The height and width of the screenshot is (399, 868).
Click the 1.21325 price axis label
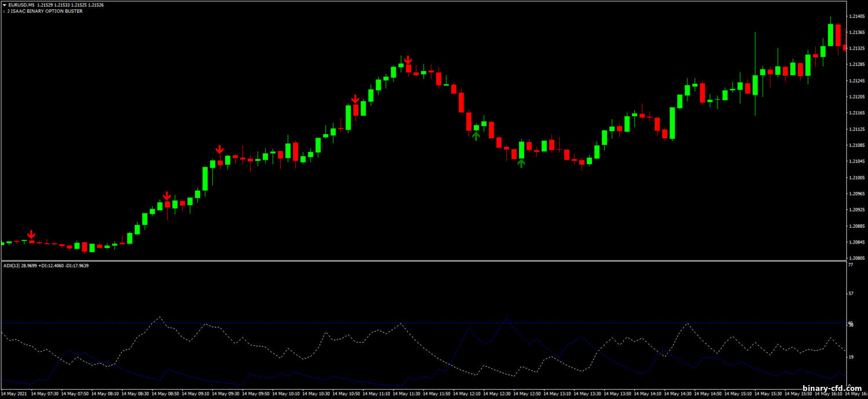[856, 48]
